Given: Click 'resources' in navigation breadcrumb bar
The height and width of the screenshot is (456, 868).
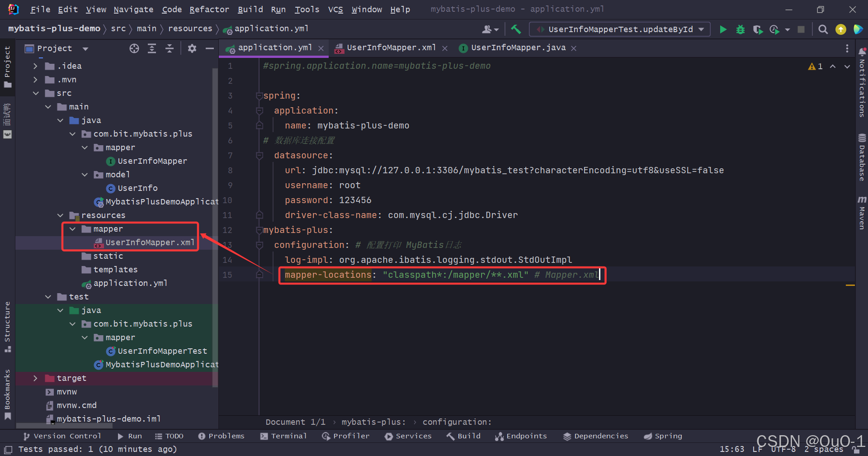Looking at the screenshot, I should pos(190,28).
